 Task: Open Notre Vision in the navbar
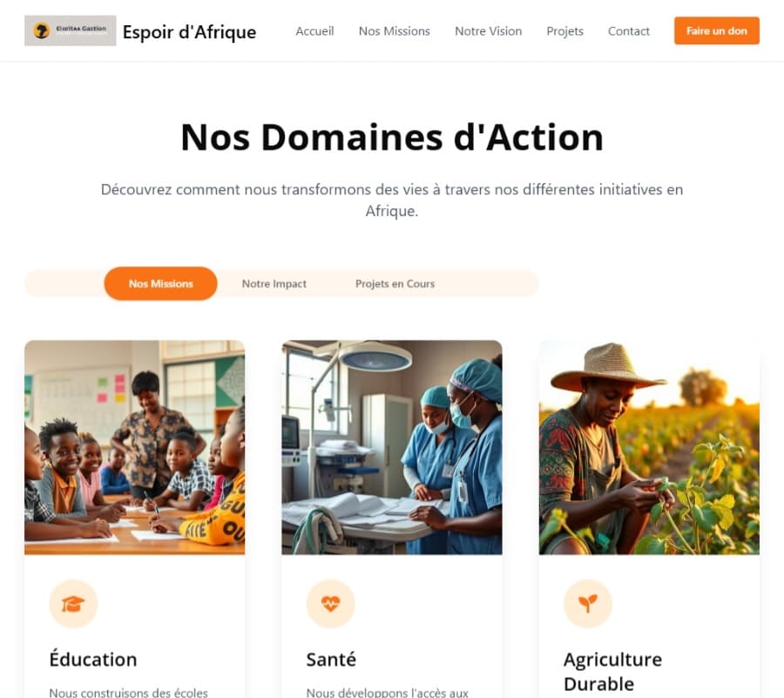coord(488,31)
